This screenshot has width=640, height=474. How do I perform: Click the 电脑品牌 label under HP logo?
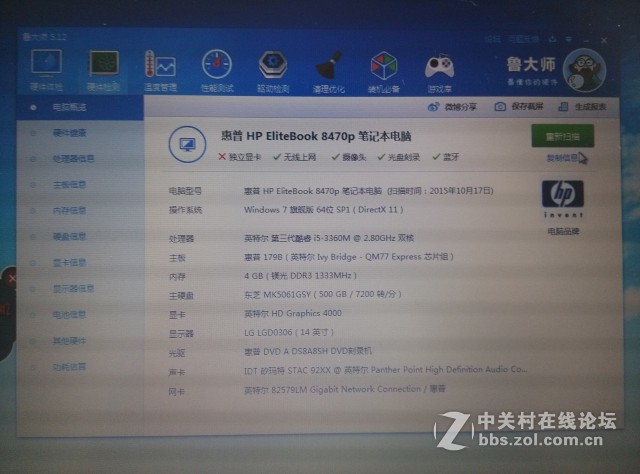click(563, 231)
